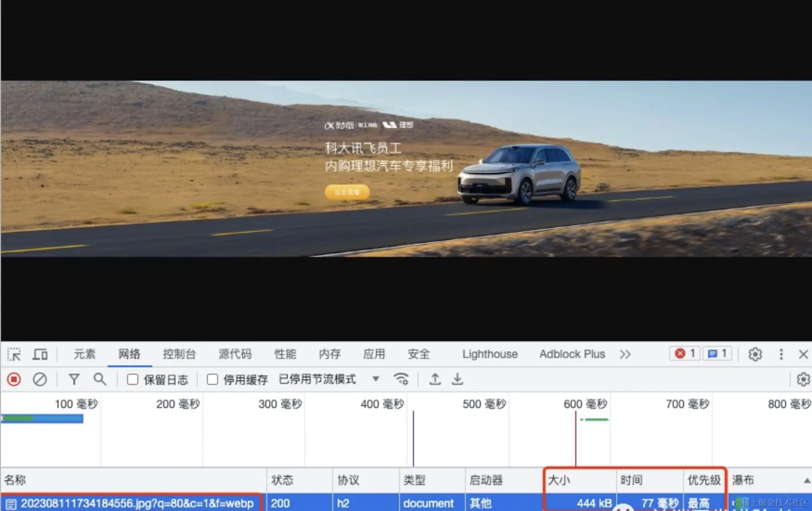
Task: Enable the 保留日志 checkbox
Action: [133, 379]
